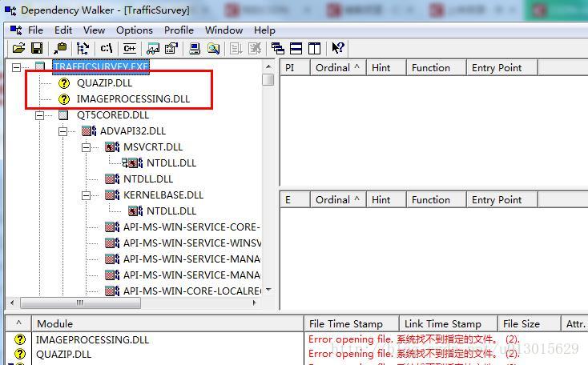588x365 pixels.
Task: Toggle the Full Paths c:\ icon
Action: (107, 48)
